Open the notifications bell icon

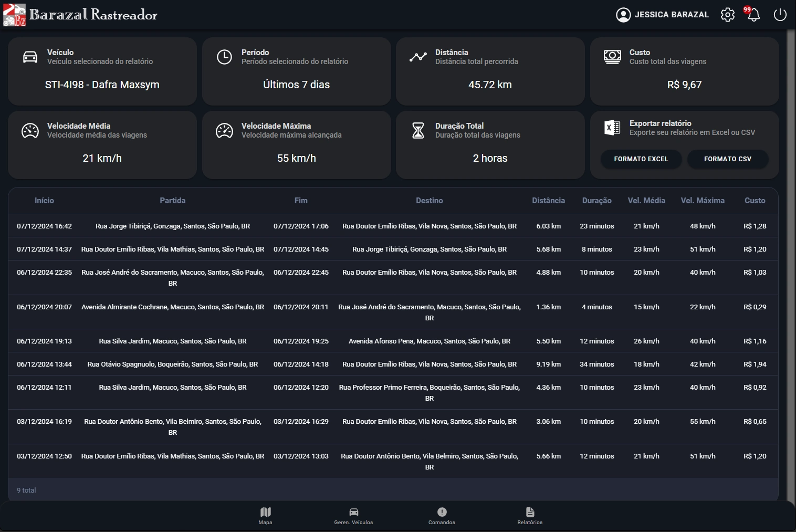pos(753,15)
